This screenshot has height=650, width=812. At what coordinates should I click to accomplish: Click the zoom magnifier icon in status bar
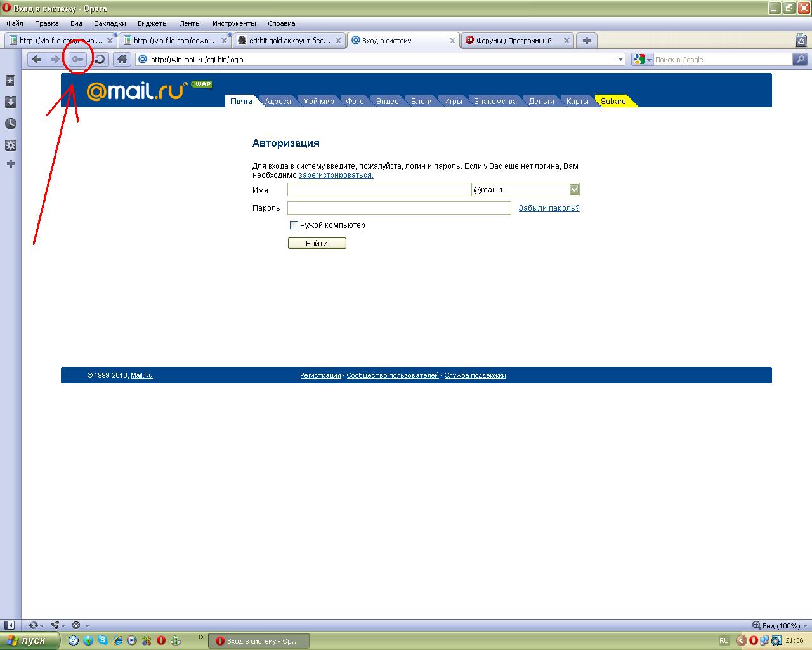tap(756, 625)
